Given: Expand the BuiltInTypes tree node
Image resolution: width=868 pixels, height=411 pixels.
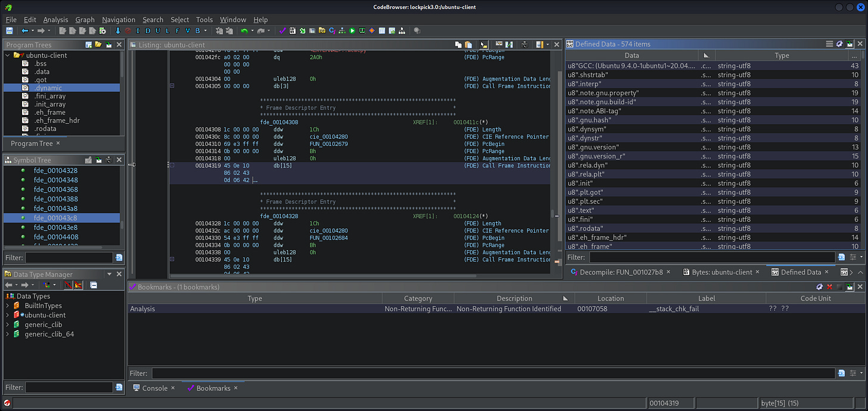Looking at the screenshot, I should coord(8,306).
